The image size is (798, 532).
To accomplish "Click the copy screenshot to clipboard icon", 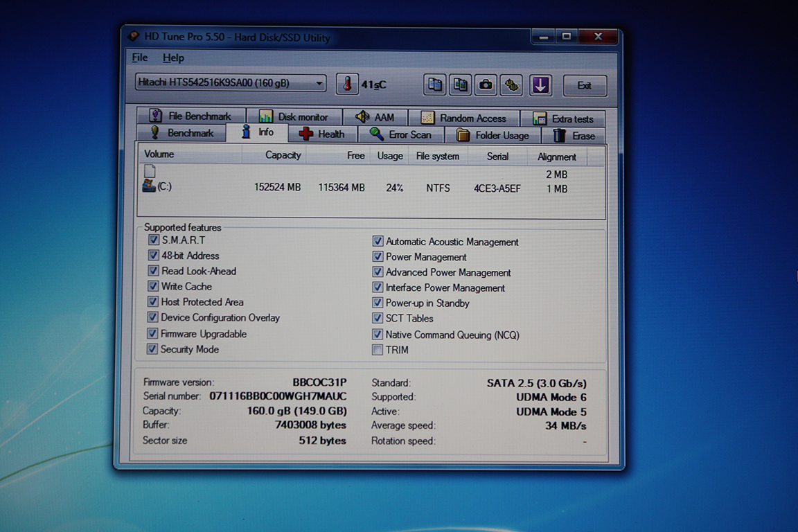I will [x=460, y=85].
